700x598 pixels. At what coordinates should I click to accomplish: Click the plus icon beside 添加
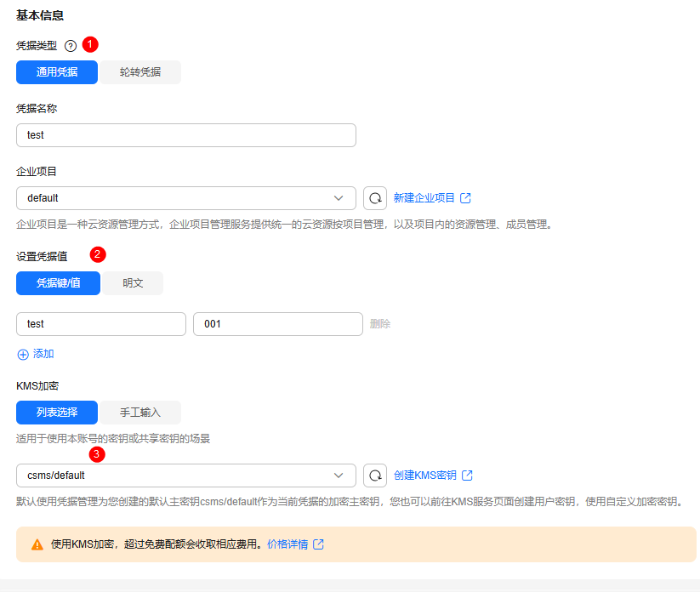click(23, 355)
